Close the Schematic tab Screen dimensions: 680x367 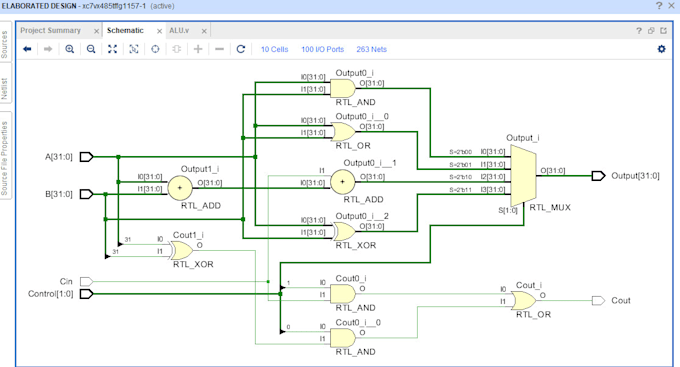[x=159, y=31]
